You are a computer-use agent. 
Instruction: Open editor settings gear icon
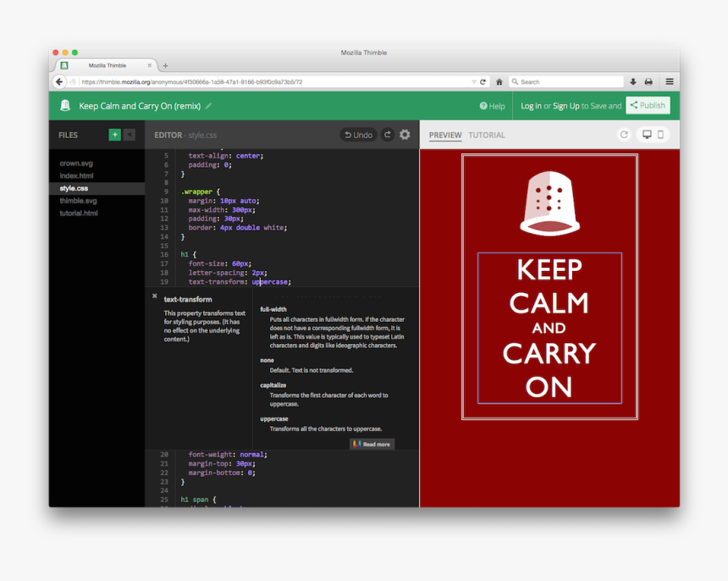[405, 135]
